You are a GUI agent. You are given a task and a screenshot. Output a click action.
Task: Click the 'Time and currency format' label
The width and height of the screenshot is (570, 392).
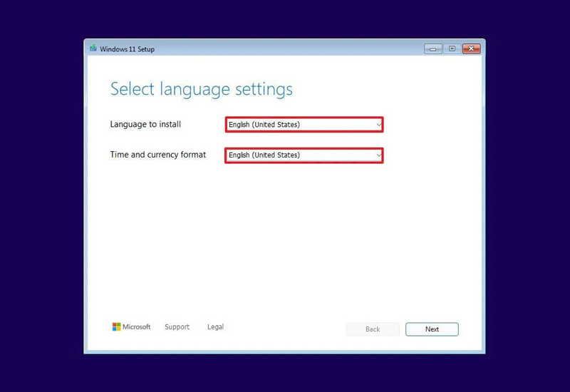click(158, 155)
